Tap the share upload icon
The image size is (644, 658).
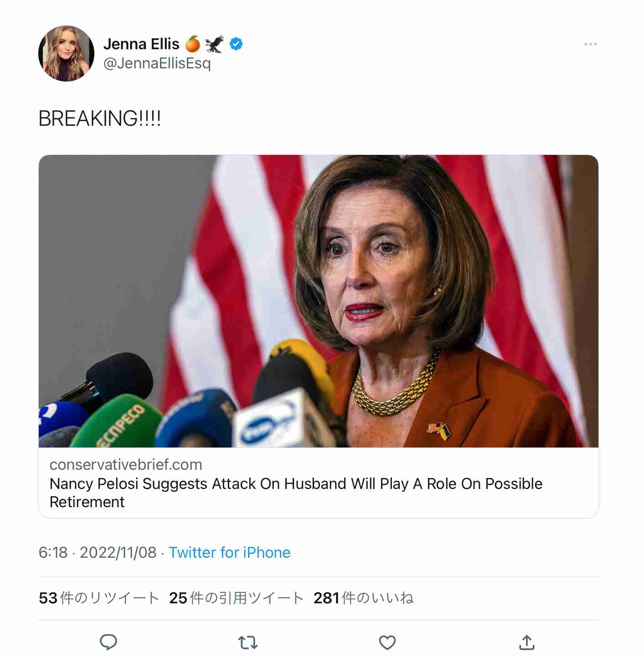tap(527, 642)
